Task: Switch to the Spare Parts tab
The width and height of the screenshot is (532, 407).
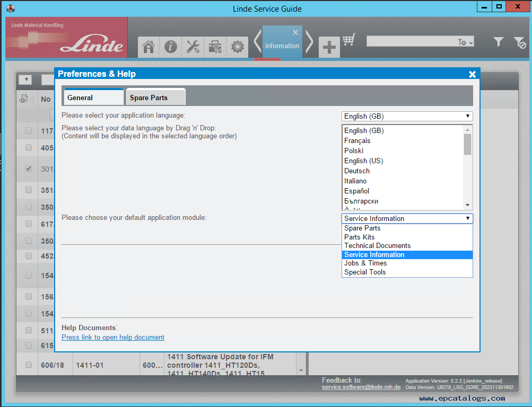Action: 155,98
